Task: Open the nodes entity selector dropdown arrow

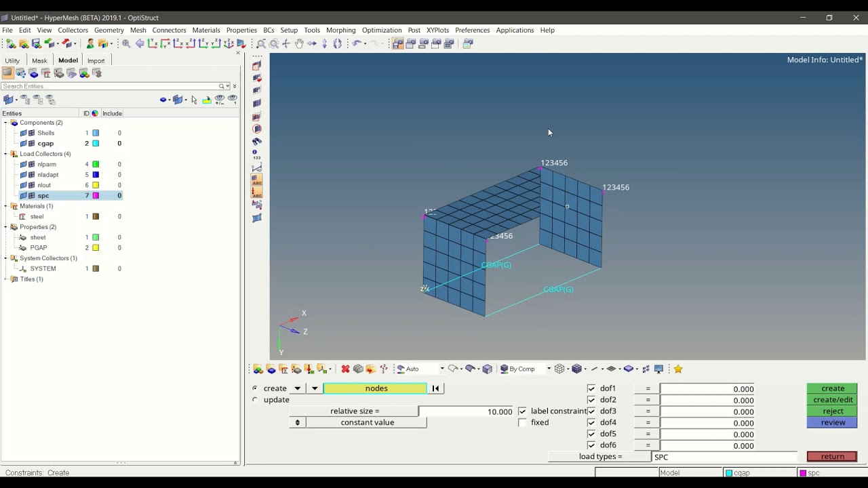Action: pos(315,388)
